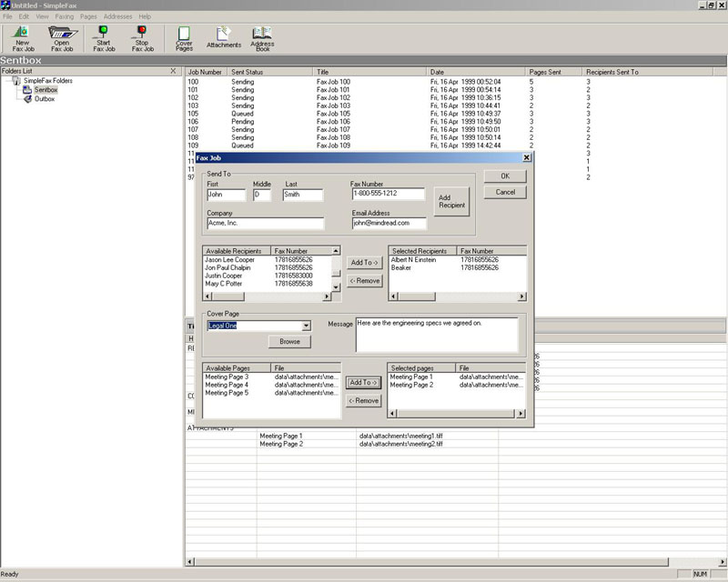Click the Fax Number input field
Screen dimensions: 728x582
click(388, 195)
